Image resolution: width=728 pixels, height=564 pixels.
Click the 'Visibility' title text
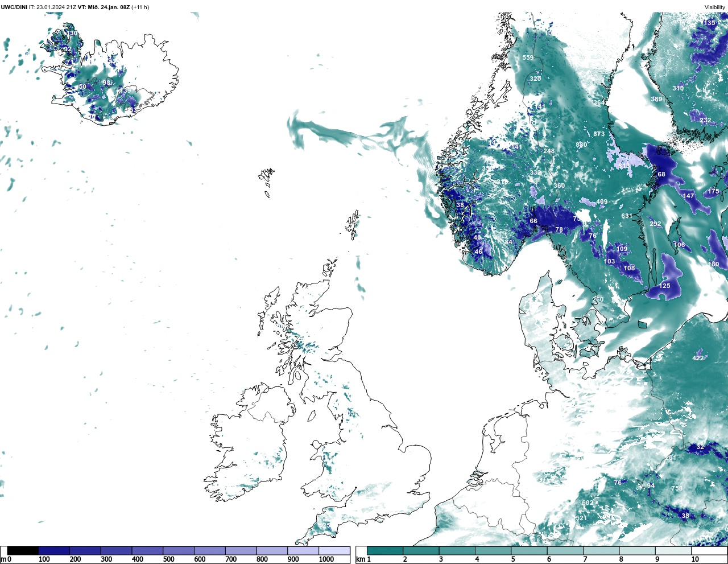click(x=715, y=7)
